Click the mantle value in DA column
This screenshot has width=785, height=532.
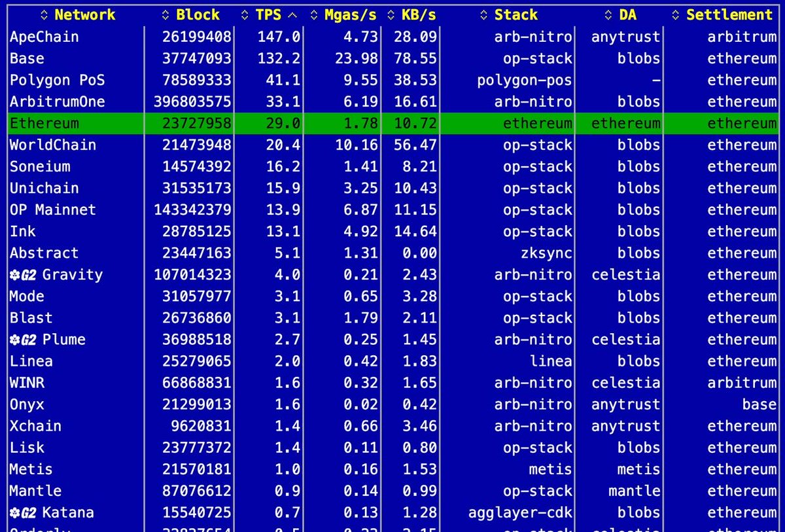tap(635, 491)
